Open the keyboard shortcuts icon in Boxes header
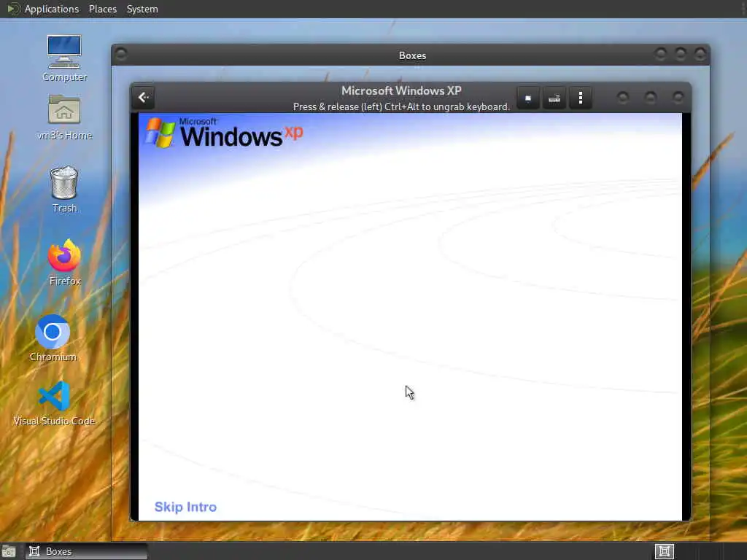 (x=554, y=98)
